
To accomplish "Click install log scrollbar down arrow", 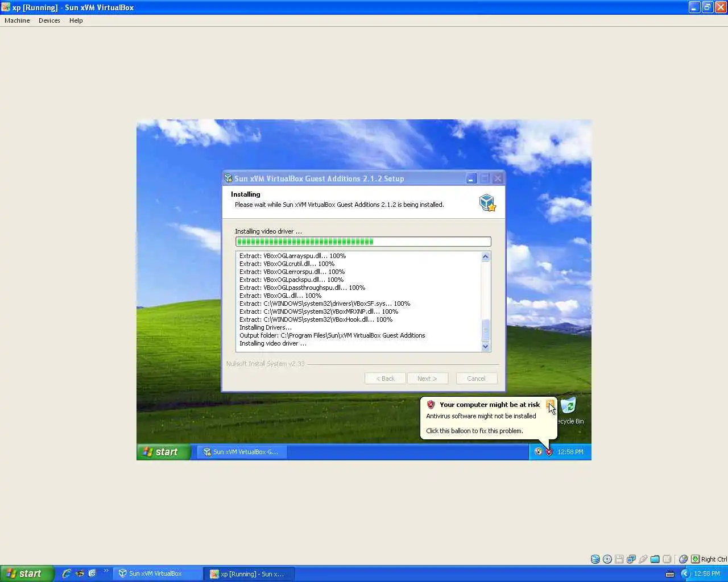I will (x=485, y=346).
